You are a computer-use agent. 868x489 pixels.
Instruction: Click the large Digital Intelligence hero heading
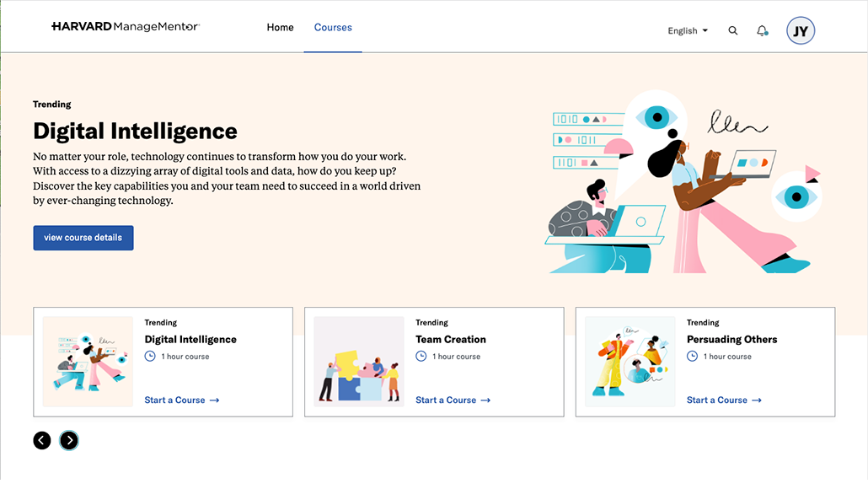pyautogui.click(x=135, y=132)
